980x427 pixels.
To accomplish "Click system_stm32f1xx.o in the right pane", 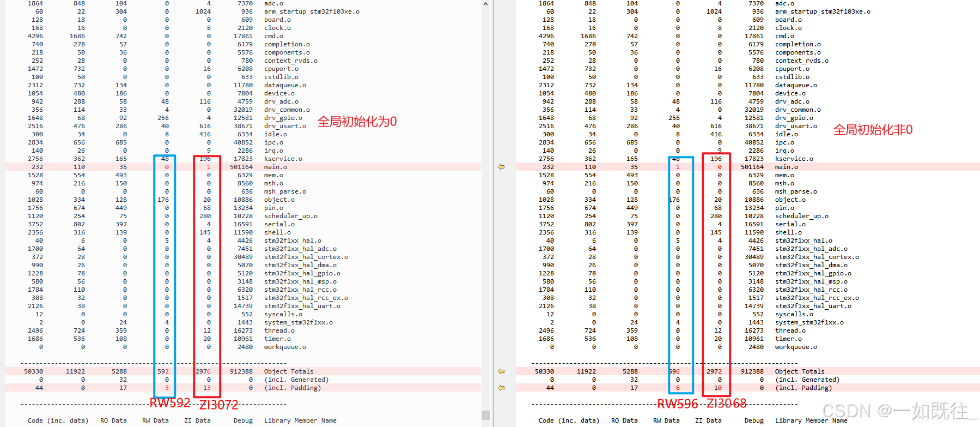I will click(809, 322).
